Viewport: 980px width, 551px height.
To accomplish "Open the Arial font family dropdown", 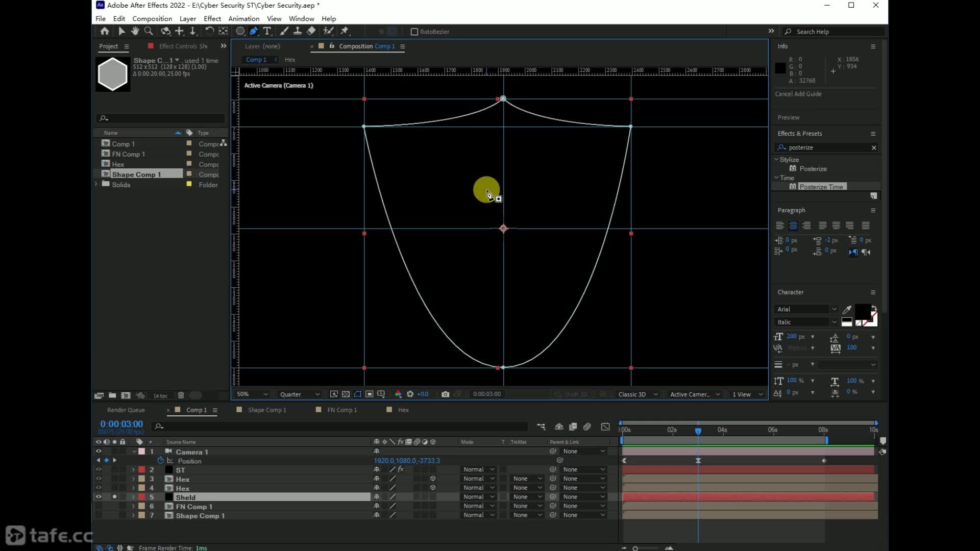I will point(806,309).
